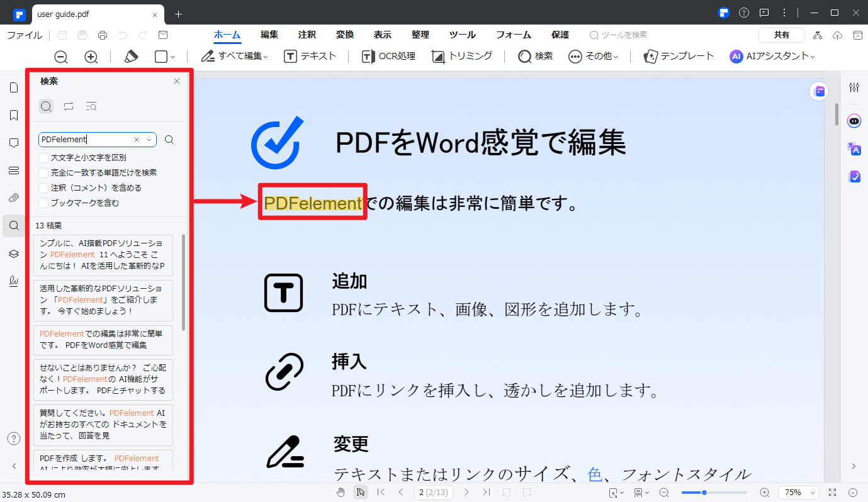Open the page fit mode dropdown
Screen dimensions: 868x502
tap(616, 492)
